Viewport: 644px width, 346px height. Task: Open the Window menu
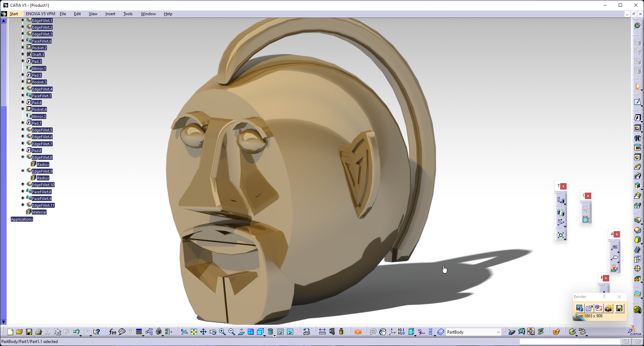coord(148,14)
